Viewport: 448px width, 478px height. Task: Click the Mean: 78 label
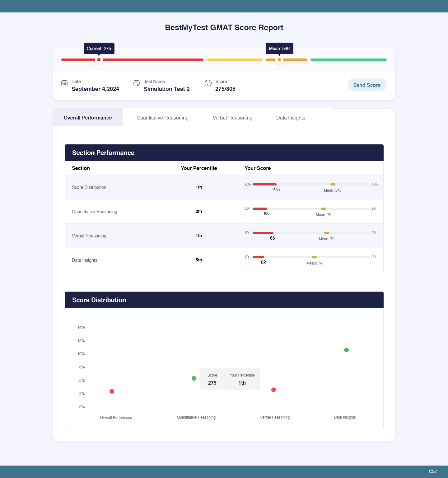pyautogui.click(x=324, y=215)
